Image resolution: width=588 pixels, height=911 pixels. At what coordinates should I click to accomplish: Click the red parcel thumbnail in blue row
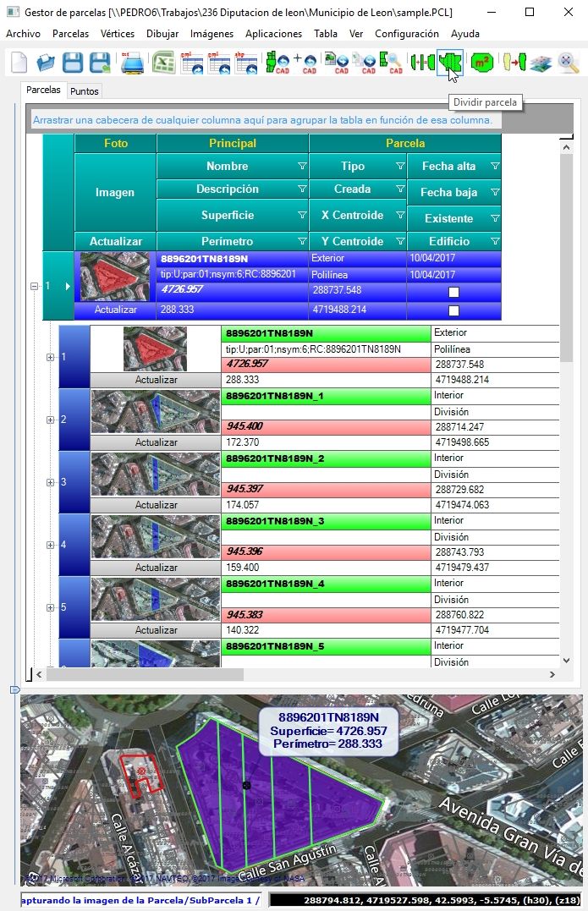pos(115,277)
